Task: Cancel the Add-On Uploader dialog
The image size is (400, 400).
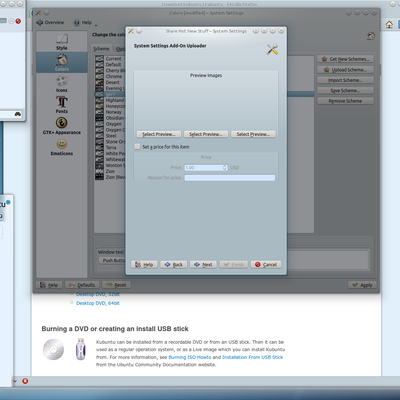Action: pyautogui.click(x=266, y=264)
